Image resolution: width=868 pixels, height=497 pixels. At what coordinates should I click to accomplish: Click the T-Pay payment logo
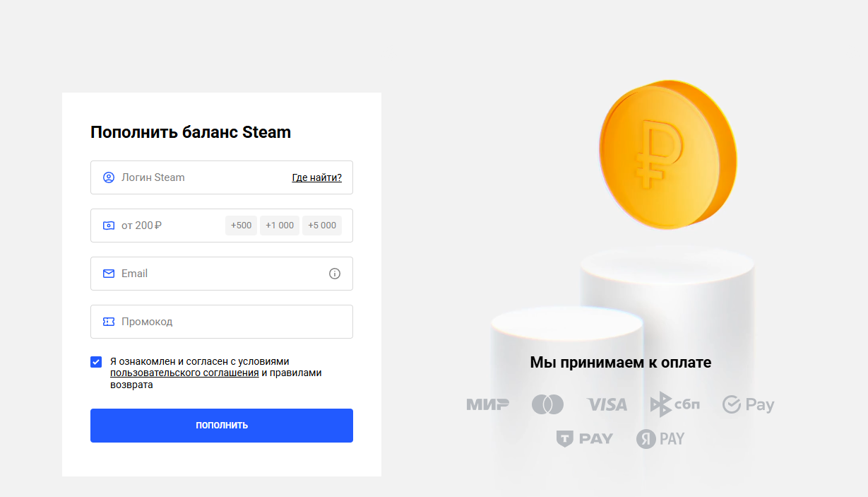[584, 438]
